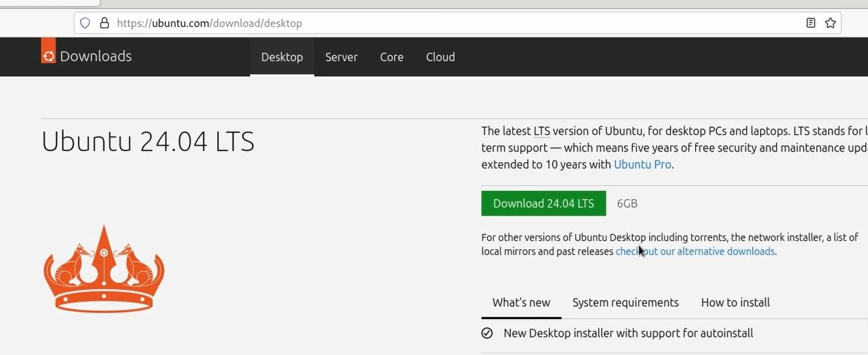Click the 6GB file size text
Screen dimensions: 868x355
click(x=627, y=203)
